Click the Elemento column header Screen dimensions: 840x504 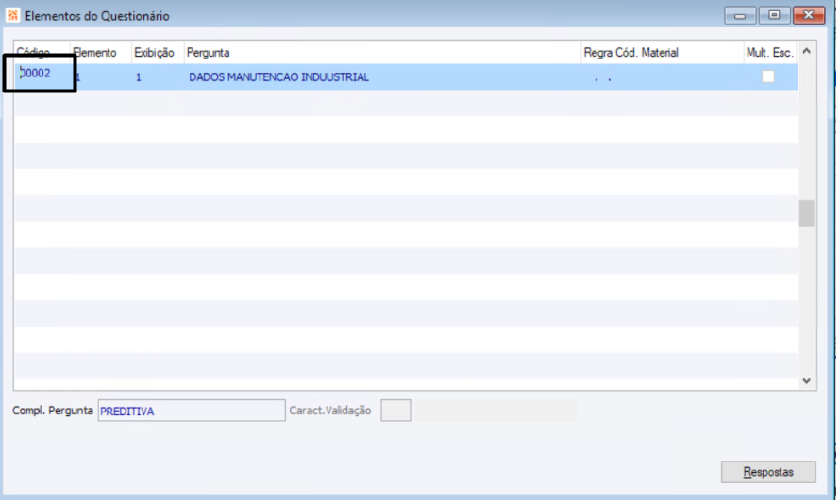[102, 53]
